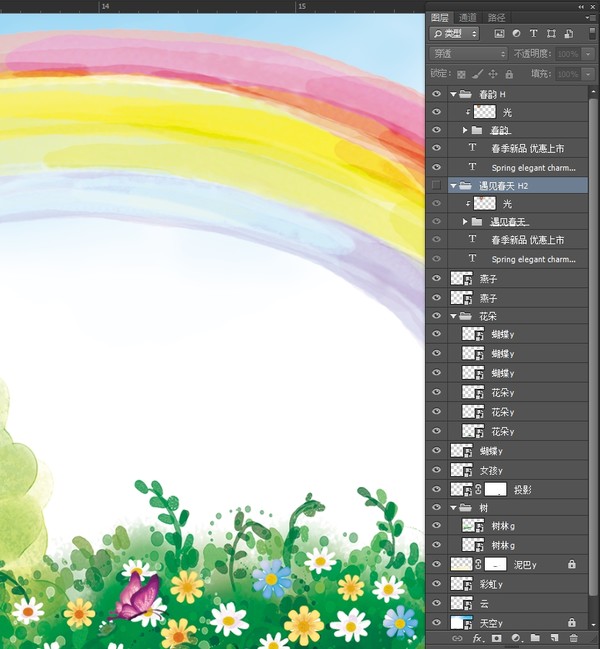Filter layers by smart objects icon
The image size is (600, 649).
tap(569, 34)
